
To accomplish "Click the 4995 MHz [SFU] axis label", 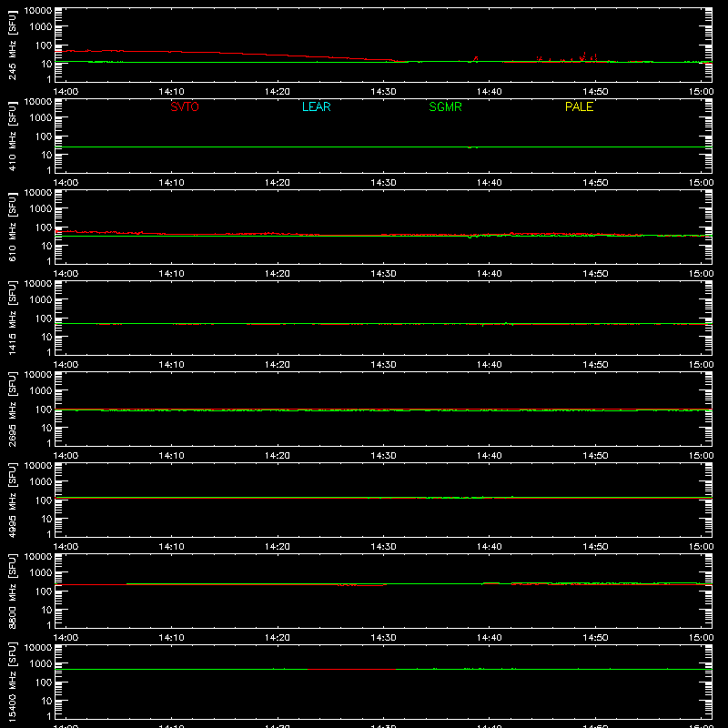I will 13,500.
